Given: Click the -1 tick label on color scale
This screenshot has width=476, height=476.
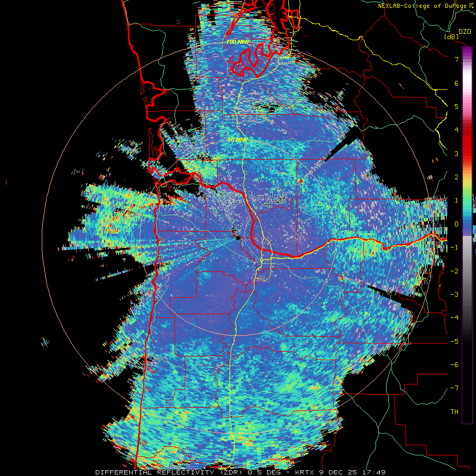Looking at the screenshot, I should [454, 248].
